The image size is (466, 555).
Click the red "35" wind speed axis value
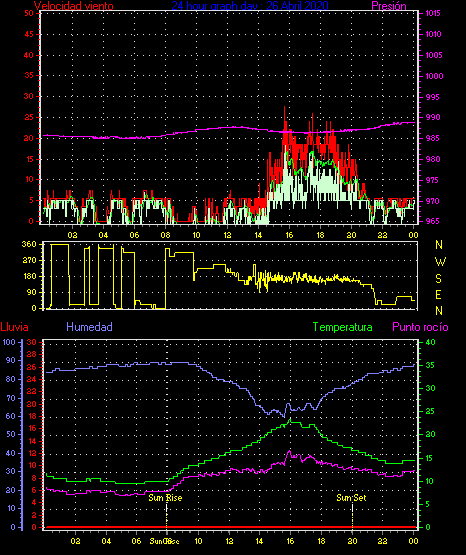[29, 75]
